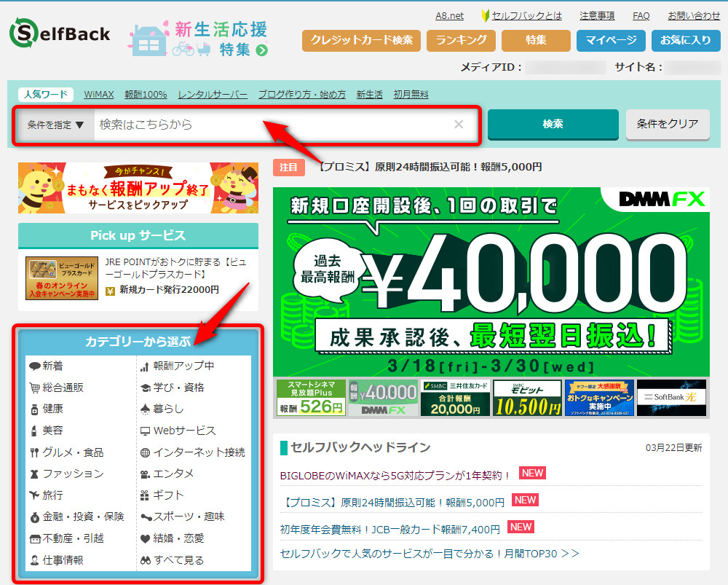
Task: Select the small DMM FX ¥40,000 thumbnail
Action: tap(383, 398)
